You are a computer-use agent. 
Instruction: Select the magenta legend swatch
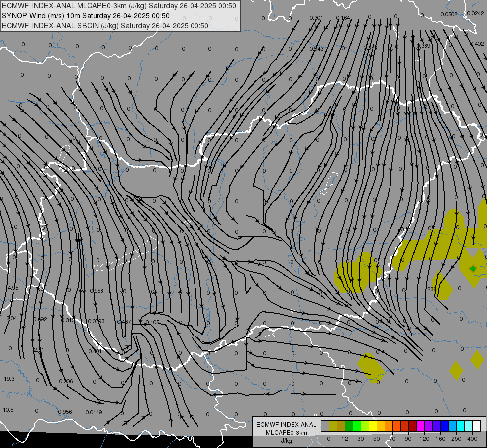(420, 426)
